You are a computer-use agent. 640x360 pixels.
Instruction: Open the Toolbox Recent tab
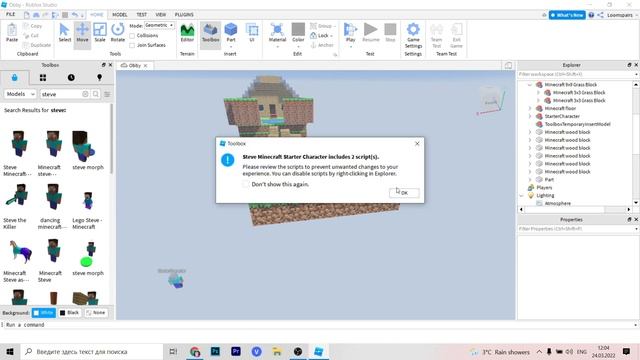71,78
